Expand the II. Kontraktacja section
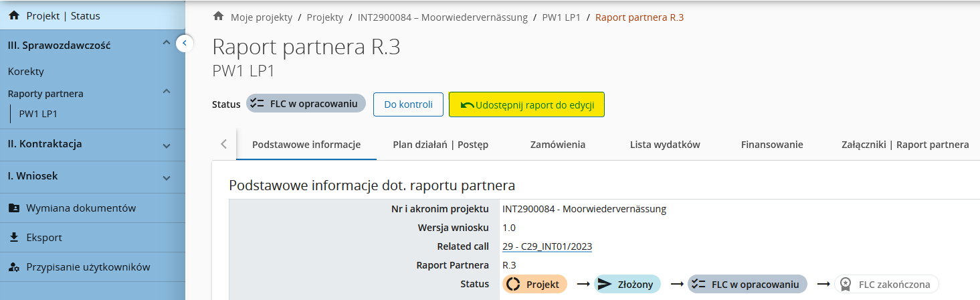Image resolution: width=980 pixels, height=300 pixels. click(167, 145)
